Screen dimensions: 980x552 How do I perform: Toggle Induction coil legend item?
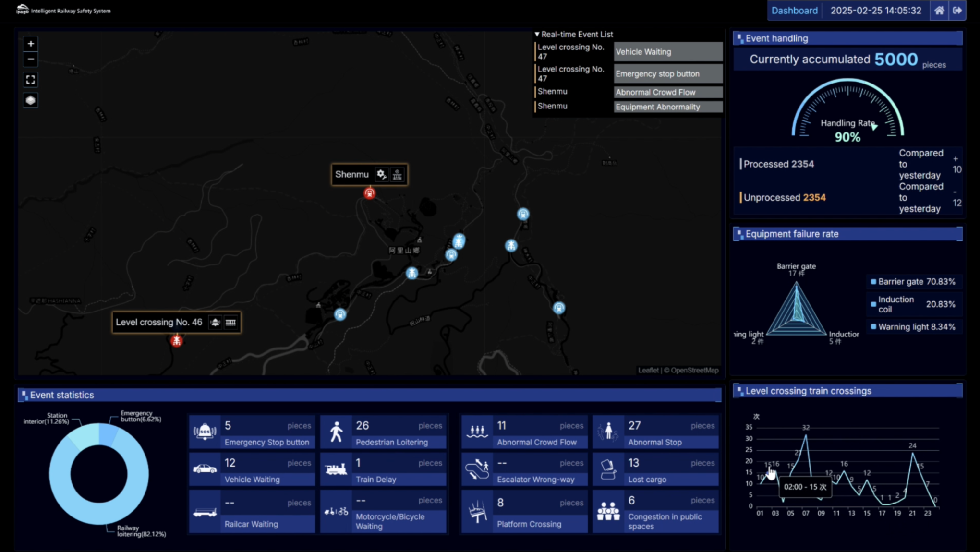[x=913, y=304]
